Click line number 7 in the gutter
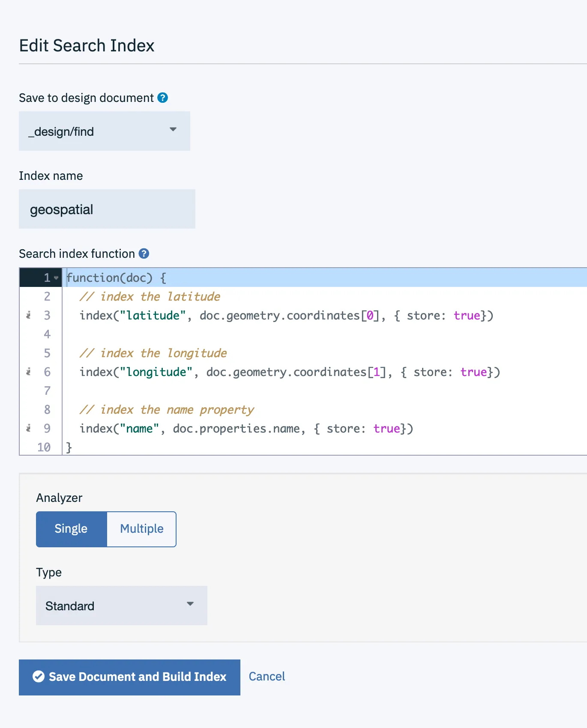The height and width of the screenshot is (728, 587). (x=47, y=391)
